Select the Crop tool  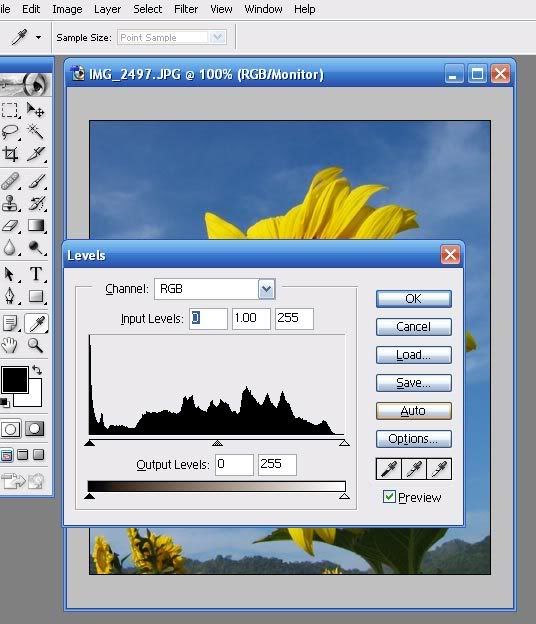pos(11,154)
